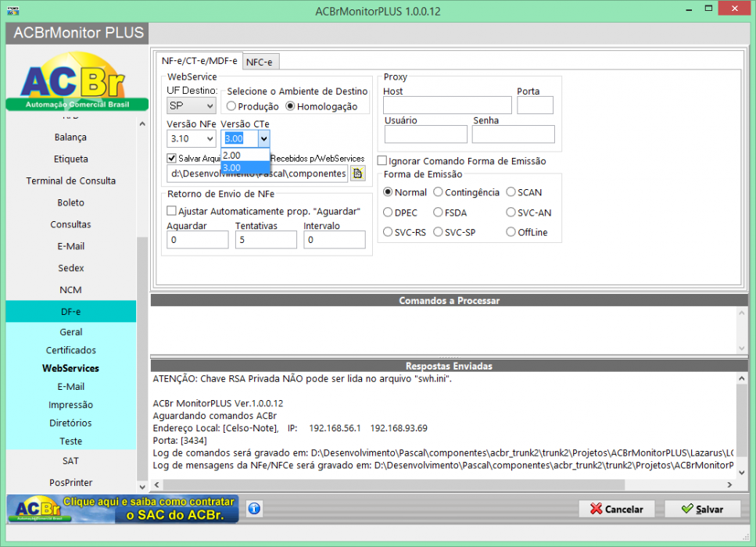The image size is (756, 547).
Task: Open Consultas in sidebar
Action: click(x=71, y=224)
